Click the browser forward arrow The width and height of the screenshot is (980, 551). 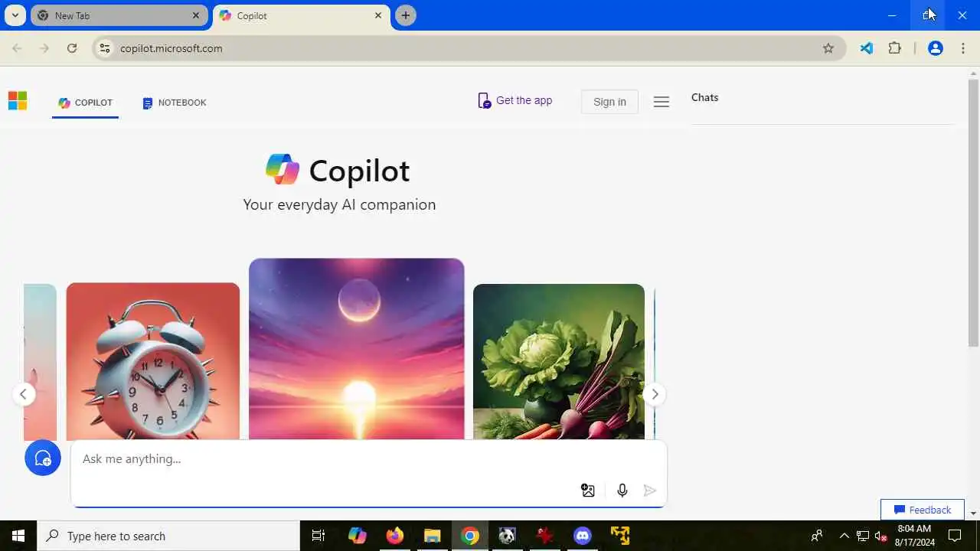click(44, 48)
